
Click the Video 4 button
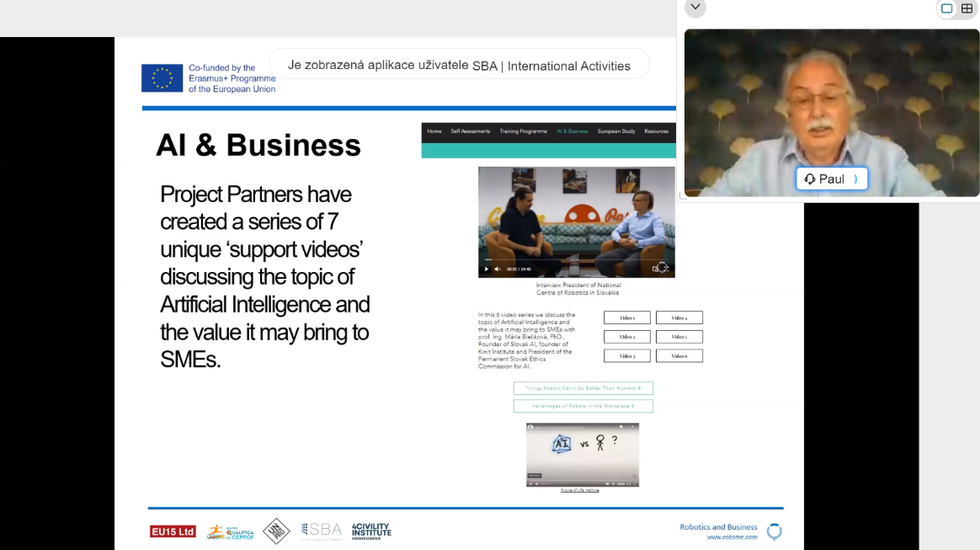(679, 318)
